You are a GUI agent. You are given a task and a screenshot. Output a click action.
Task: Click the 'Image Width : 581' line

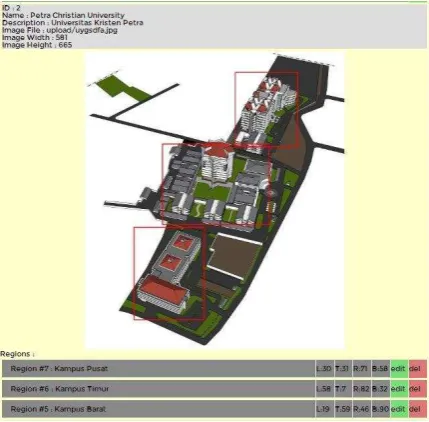pyautogui.click(x=35, y=37)
